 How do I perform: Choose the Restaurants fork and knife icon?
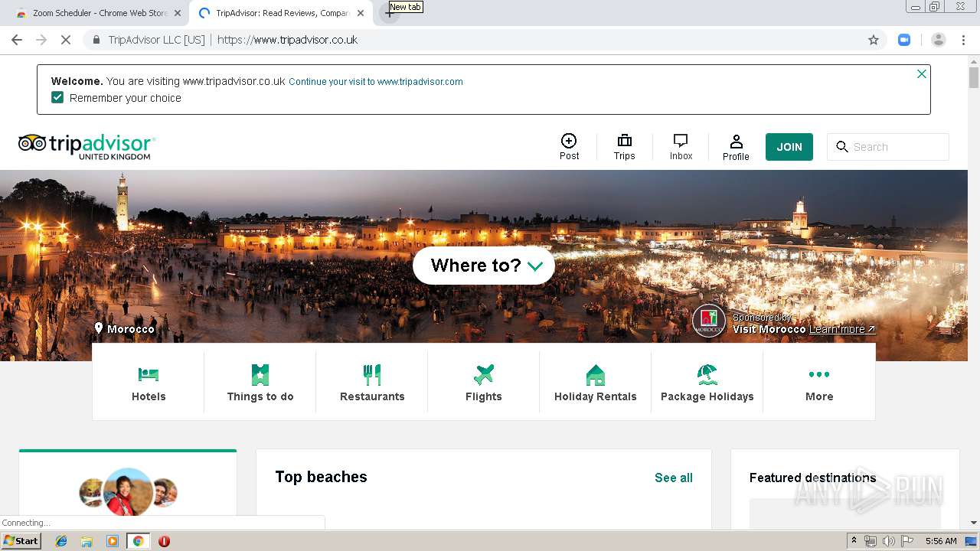click(x=372, y=374)
